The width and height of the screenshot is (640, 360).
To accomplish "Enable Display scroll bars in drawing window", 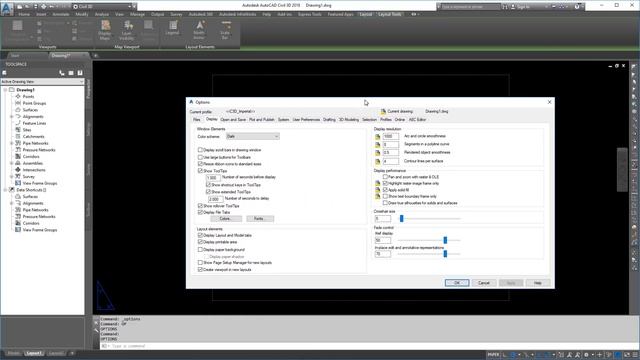I will click(200, 150).
